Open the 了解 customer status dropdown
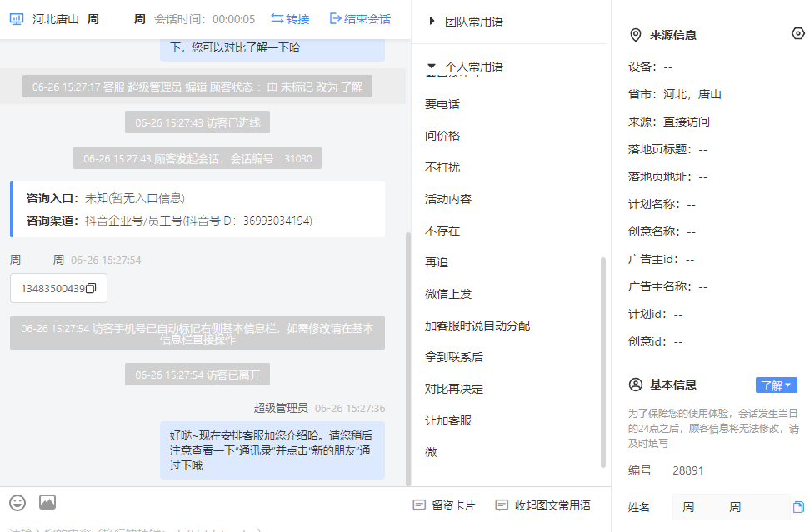The image size is (810, 532). (x=776, y=385)
